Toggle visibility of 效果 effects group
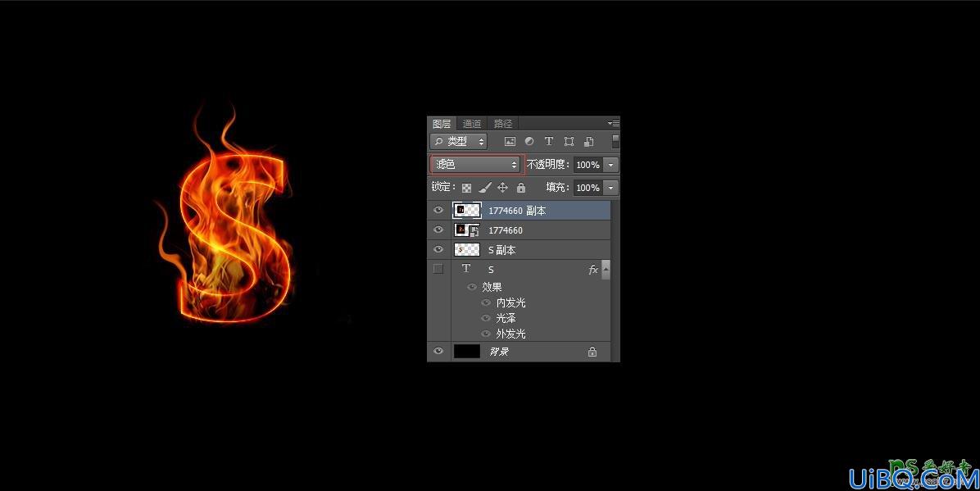Viewport: 980px width, 491px height. 472,287
